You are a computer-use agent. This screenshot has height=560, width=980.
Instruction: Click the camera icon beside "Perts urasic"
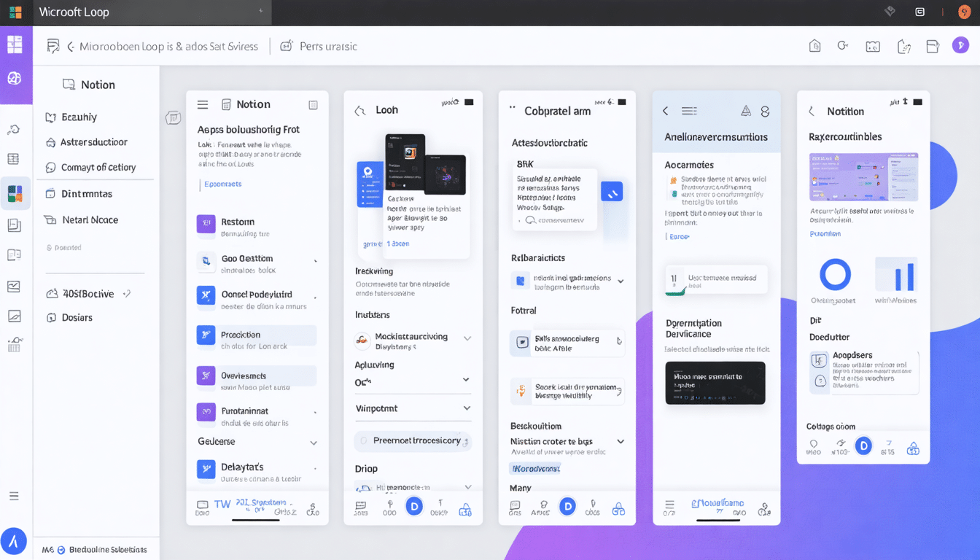point(287,45)
